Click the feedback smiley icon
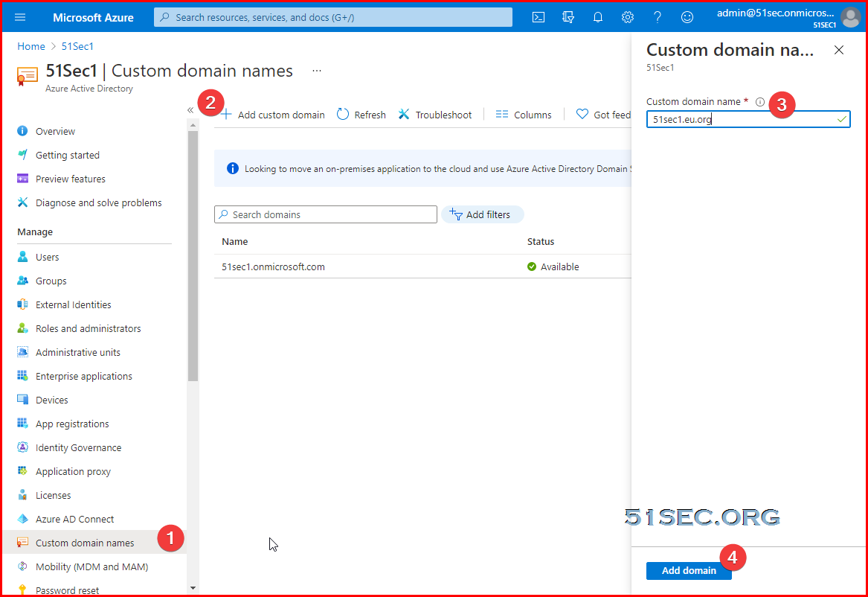Image resolution: width=868 pixels, height=597 pixels. pos(687,17)
